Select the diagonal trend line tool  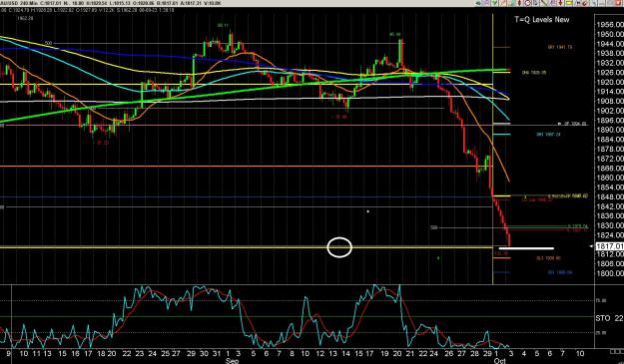[x=543, y=3]
